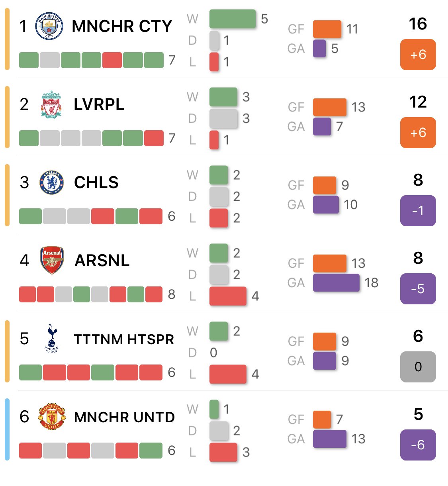
Task: Click Arsenal red losses bar showing 4
Action: 228,296
